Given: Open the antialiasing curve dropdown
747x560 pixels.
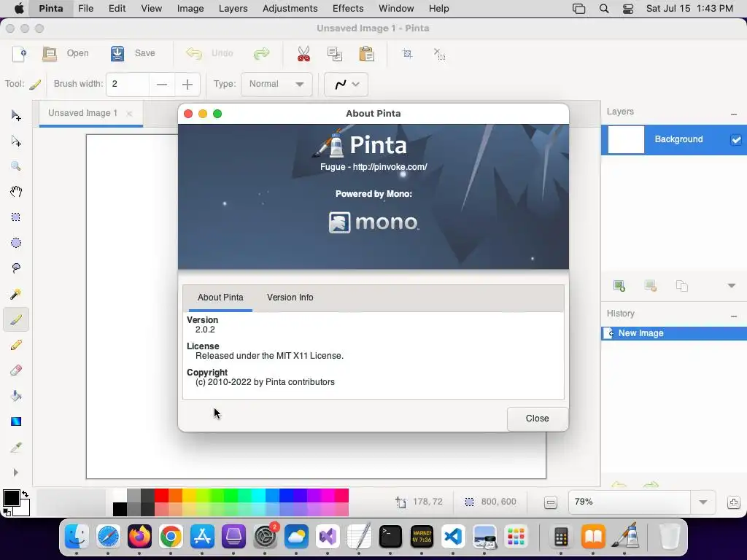Looking at the screenshot, I should tap(346, 85).
